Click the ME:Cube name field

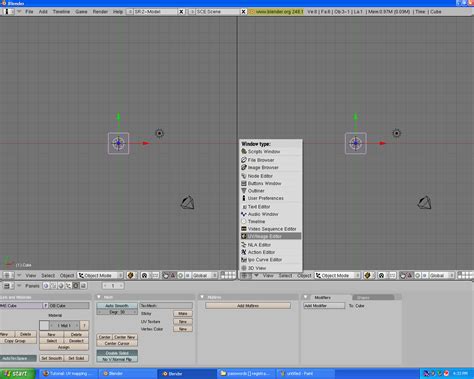point(21,306)
